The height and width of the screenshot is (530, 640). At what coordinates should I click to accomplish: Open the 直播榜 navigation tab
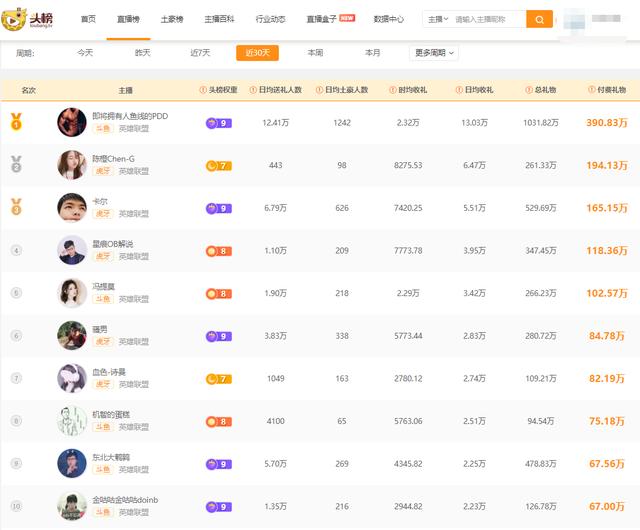pos(128,19)
